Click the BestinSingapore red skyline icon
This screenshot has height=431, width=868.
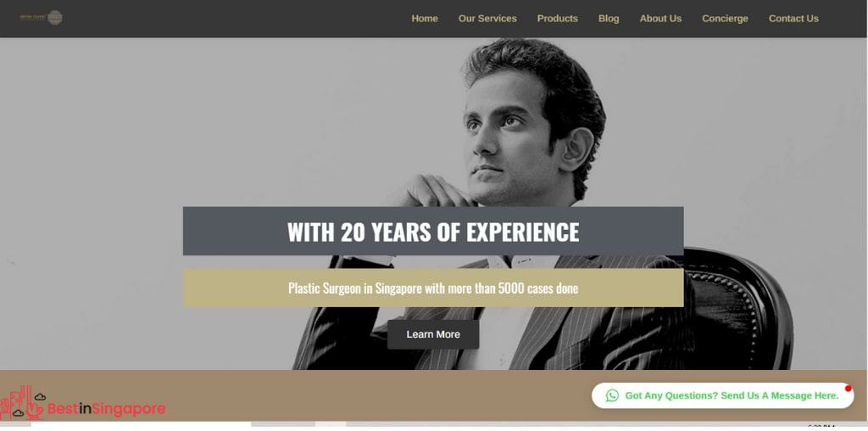22,403
